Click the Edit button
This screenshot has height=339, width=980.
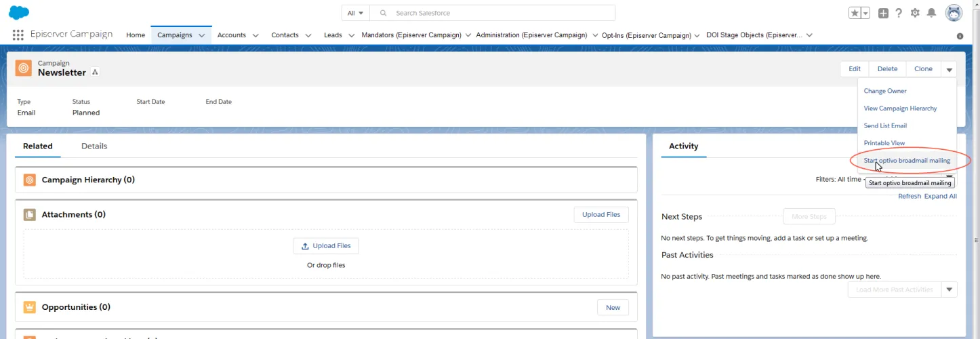pyautogui.click(x=855, y=68)
